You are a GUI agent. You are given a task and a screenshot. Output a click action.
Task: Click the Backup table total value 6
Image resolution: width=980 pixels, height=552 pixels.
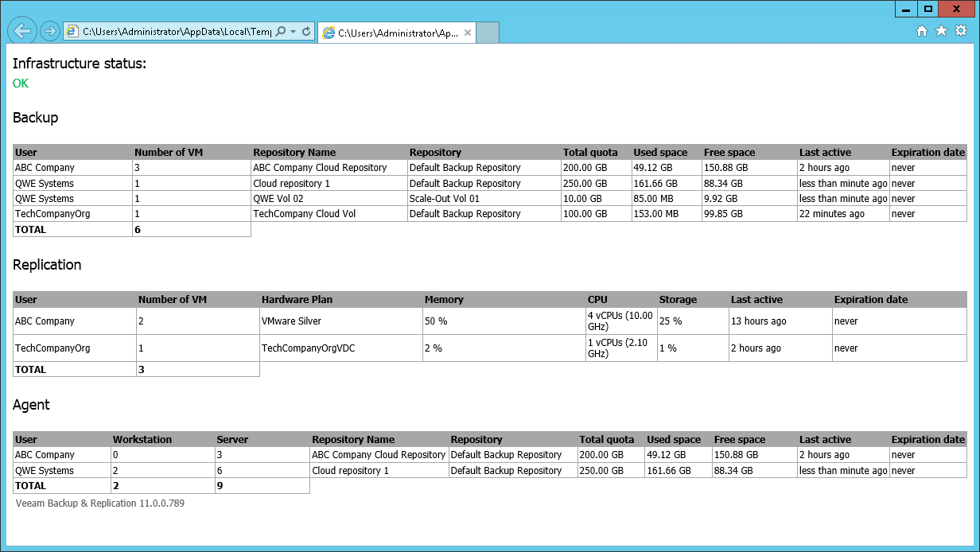click(x=138, y=230)
